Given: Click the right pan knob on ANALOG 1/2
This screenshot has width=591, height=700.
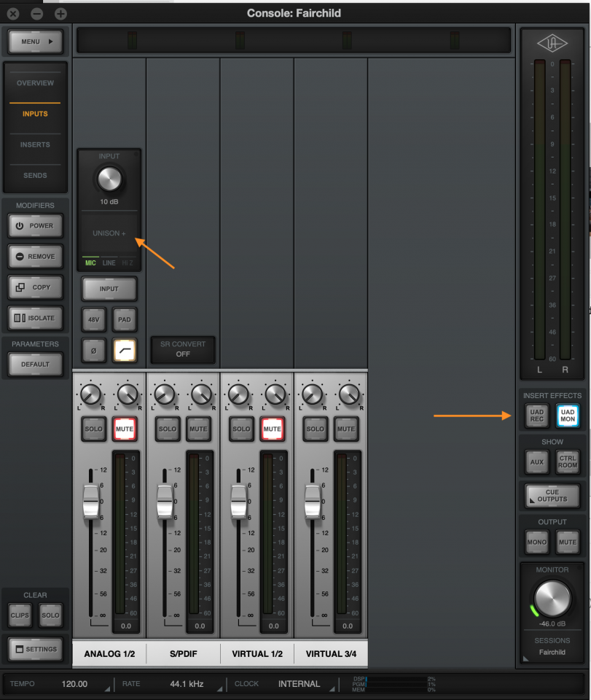Looking at the screenshot, I should tap(128, 394).
